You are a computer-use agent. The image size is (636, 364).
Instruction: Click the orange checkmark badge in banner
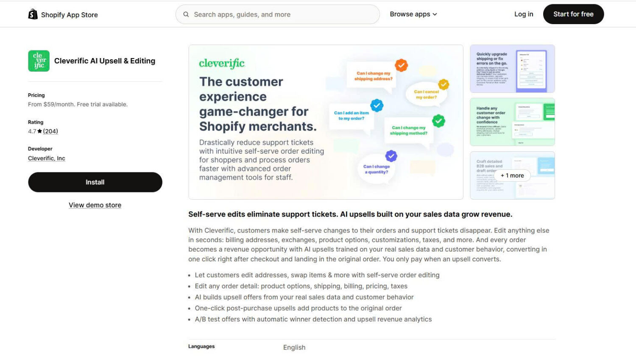click(401, 65)
